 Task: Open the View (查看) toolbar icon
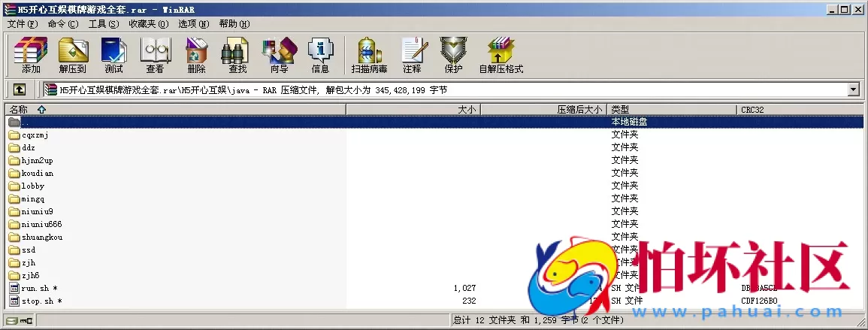[155, 56]
